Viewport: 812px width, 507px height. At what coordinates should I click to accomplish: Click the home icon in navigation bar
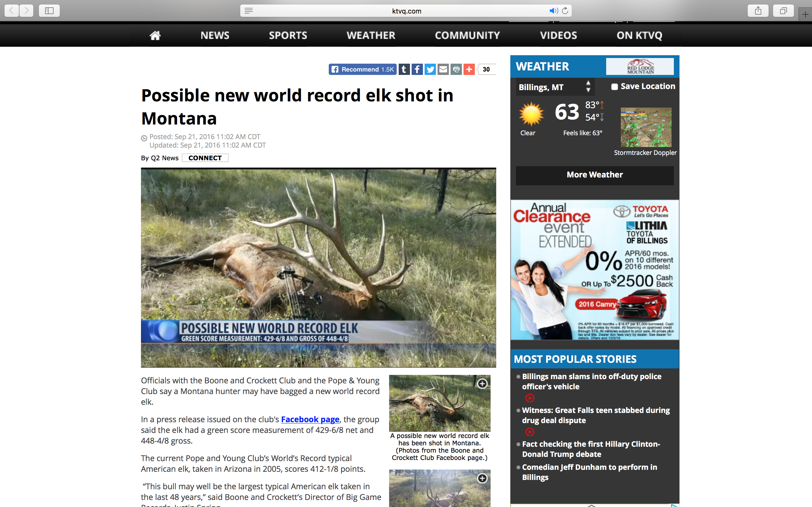click(x=155, y=35)
